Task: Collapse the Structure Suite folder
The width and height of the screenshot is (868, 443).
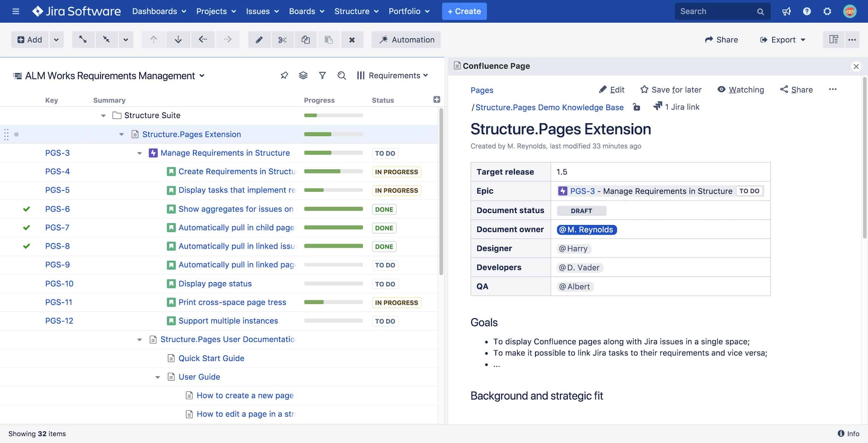Action: pos(103,116)
